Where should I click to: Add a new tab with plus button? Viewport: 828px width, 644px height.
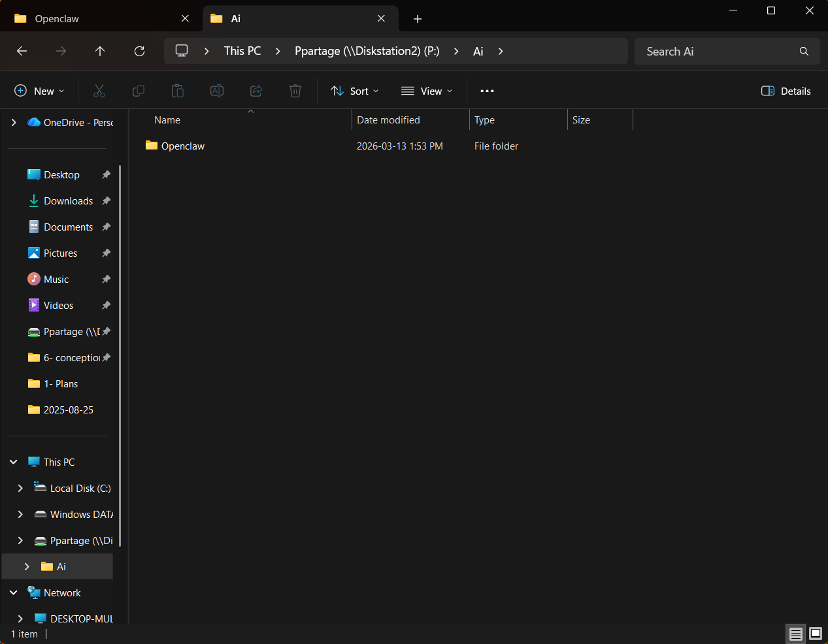pos(418,19)
